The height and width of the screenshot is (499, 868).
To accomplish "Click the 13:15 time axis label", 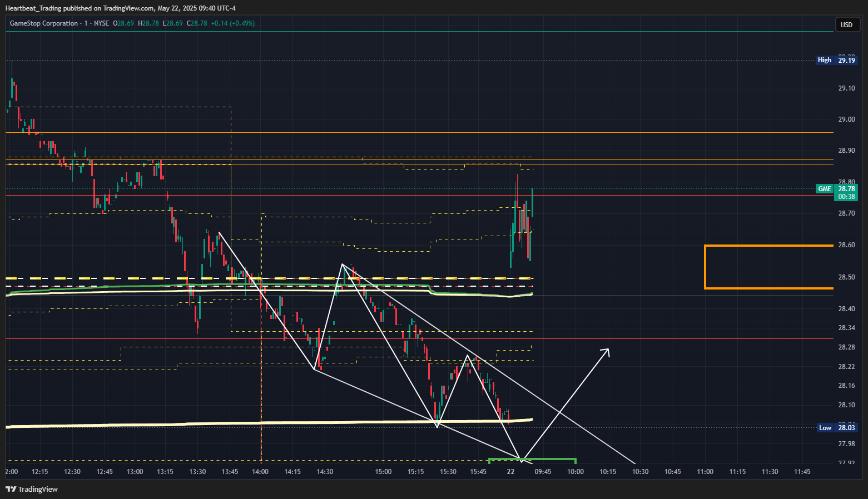I will coord(165,472).
